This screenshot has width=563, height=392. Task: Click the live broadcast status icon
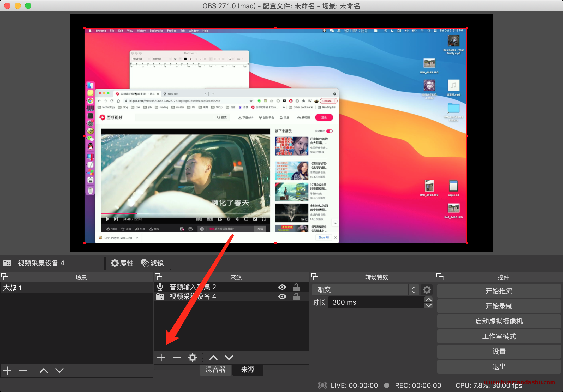[x=322, y=385]
